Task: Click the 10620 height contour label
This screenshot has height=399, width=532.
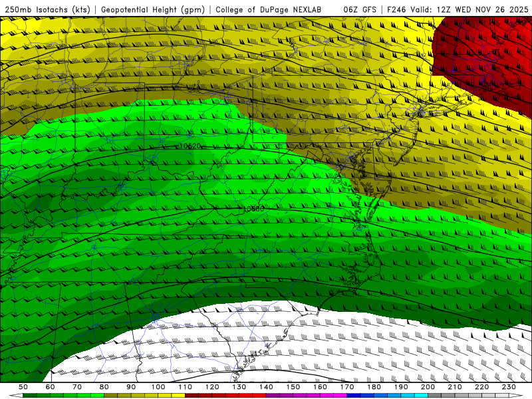Action: [x=190, y=146]
